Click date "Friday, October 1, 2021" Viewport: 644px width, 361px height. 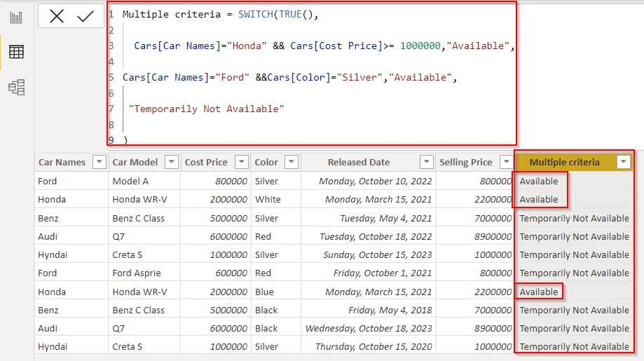(383, 273)
